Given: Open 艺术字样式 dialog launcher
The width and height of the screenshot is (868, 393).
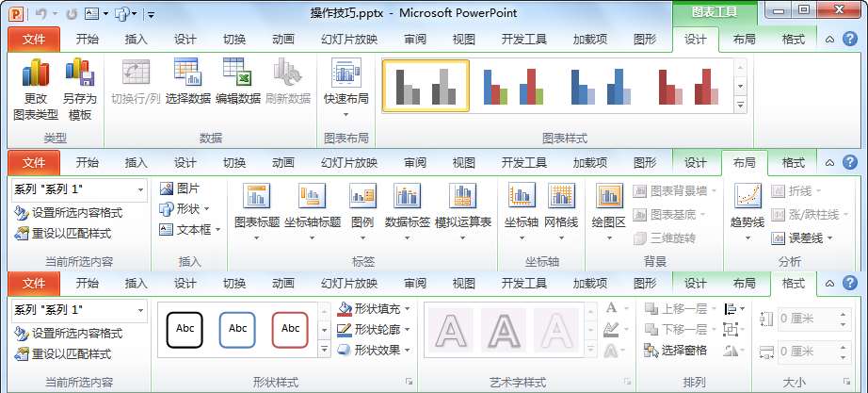Looking at the screenshot, I should (x=628, y=382).
